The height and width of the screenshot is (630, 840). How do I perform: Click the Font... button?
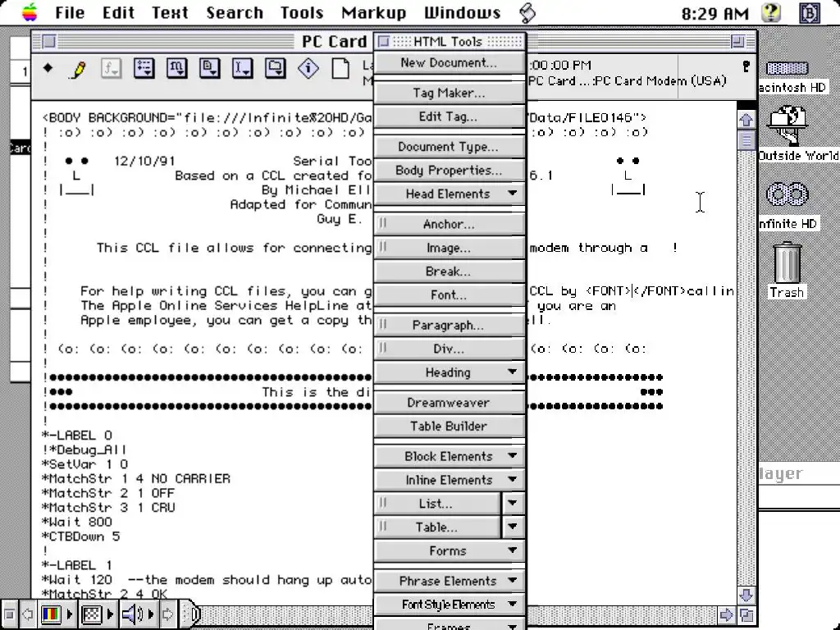click(449, 294)
